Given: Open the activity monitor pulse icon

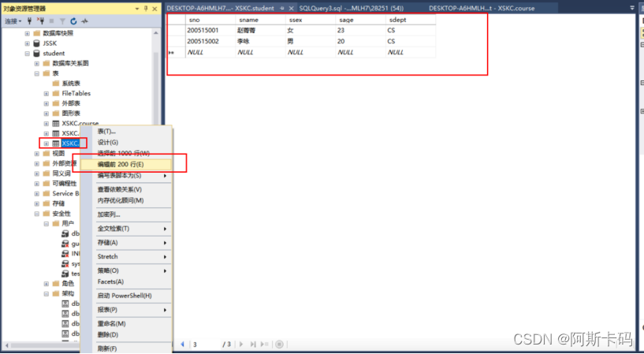Looking at the screenshot, I should (84, 21).
